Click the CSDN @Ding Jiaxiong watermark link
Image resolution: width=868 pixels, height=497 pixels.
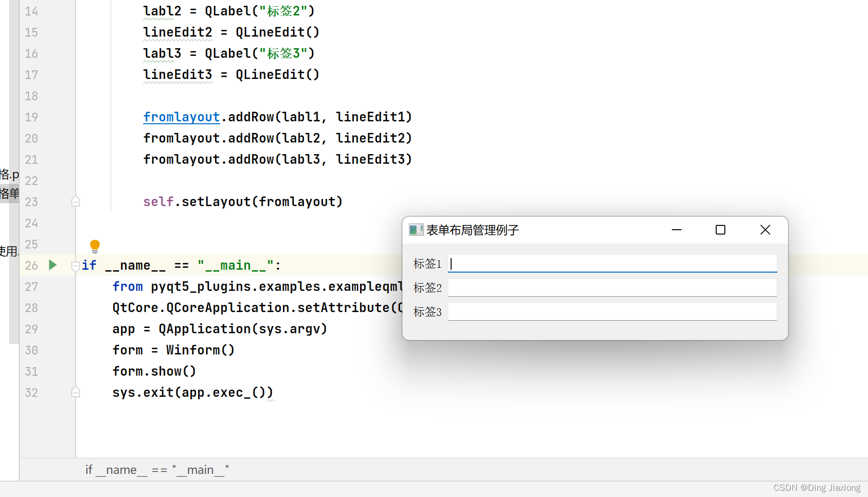[x=816, y=487]
